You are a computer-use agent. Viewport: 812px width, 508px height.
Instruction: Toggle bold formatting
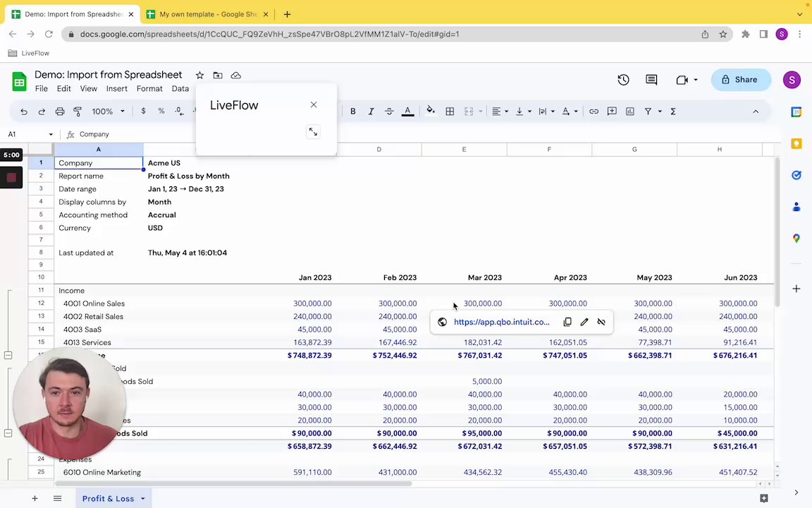coord(353,111)
